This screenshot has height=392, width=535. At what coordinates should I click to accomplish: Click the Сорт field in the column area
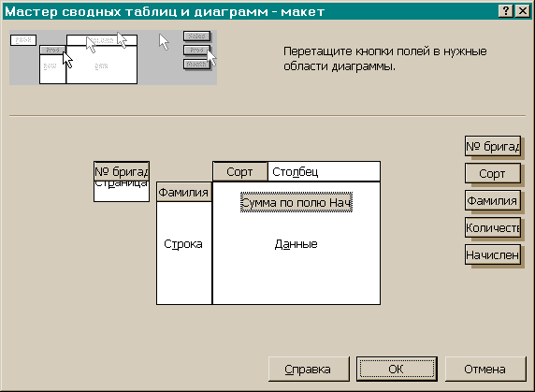click(x=239, y=171)
